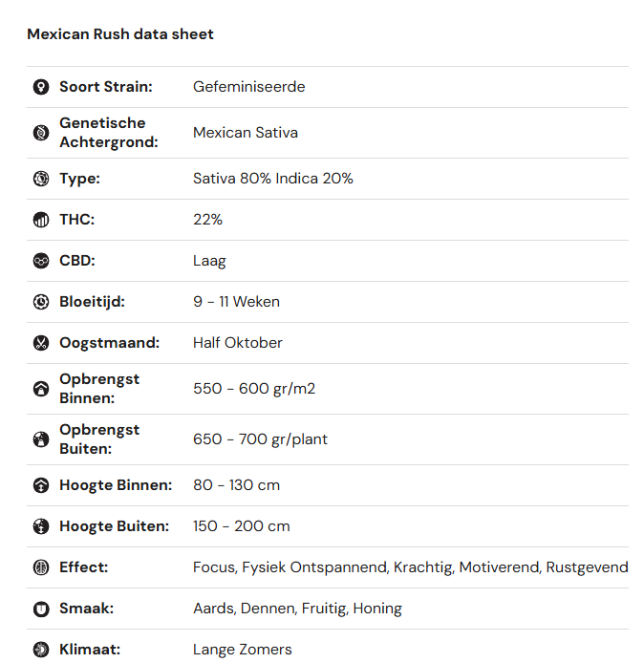Click the Opbrengst Buiten globe icon
644x663 pixels.
(x=41, y=439)
